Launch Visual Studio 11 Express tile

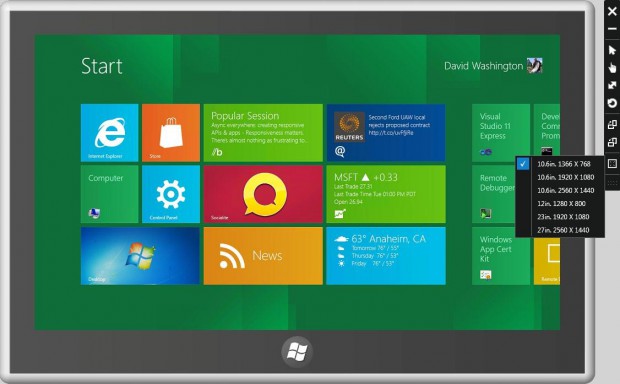(x=501, y=133)
